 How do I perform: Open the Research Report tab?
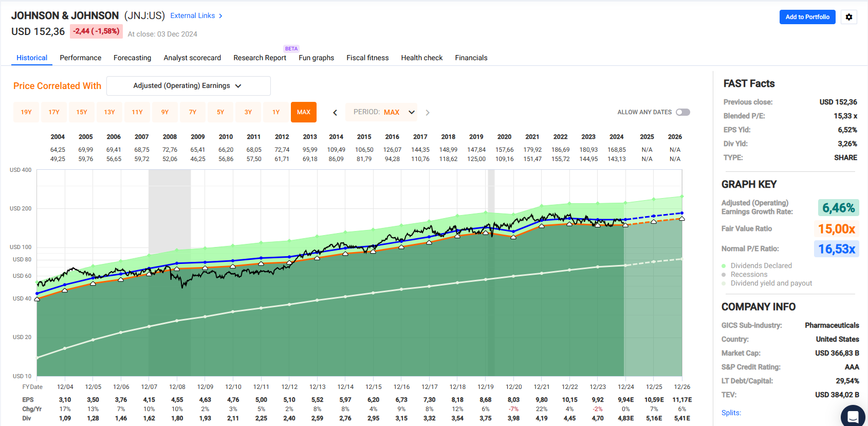[x=260, y=58]
